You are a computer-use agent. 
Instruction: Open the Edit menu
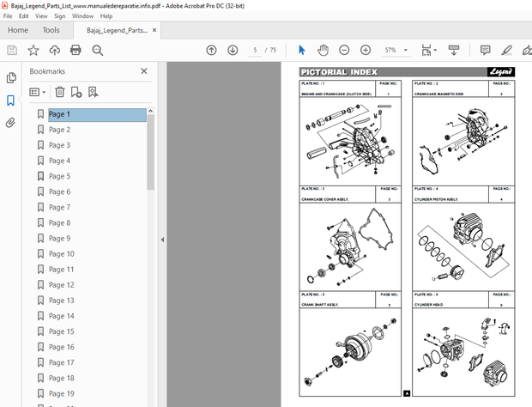point(23,16)
